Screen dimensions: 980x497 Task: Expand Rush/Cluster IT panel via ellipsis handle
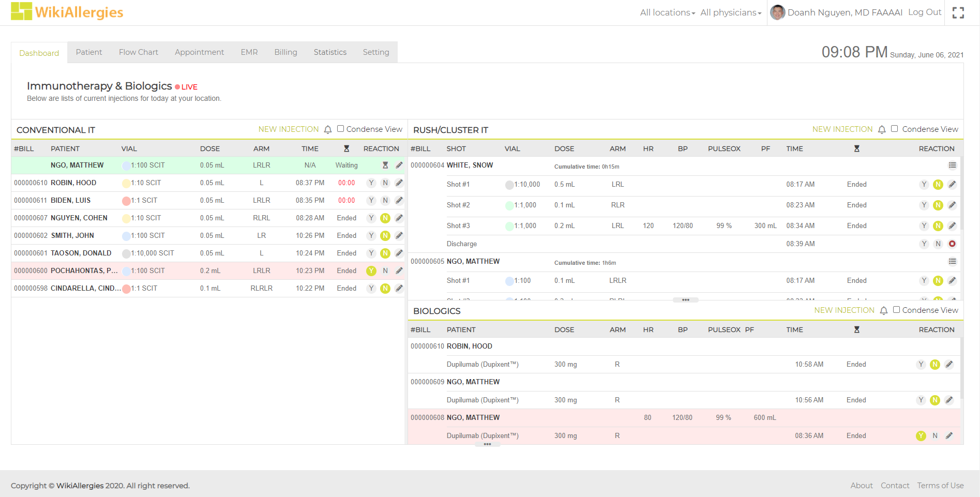coord(685,300)
